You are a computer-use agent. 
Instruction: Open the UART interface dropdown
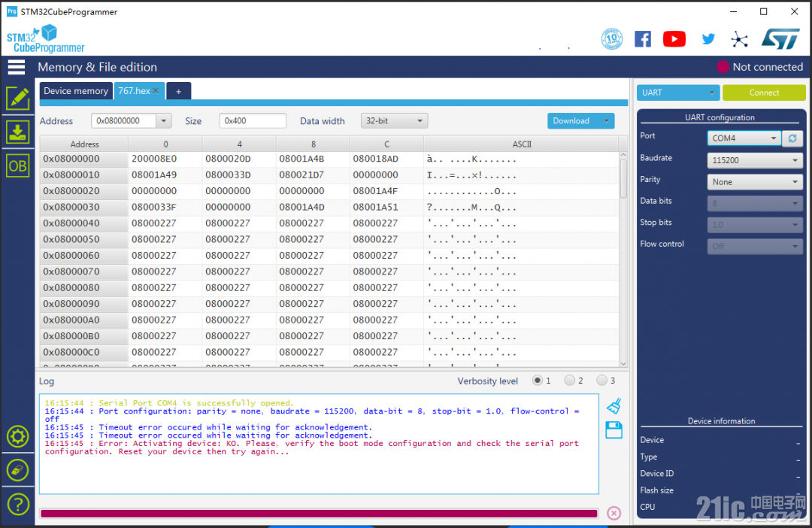[678, 93]
